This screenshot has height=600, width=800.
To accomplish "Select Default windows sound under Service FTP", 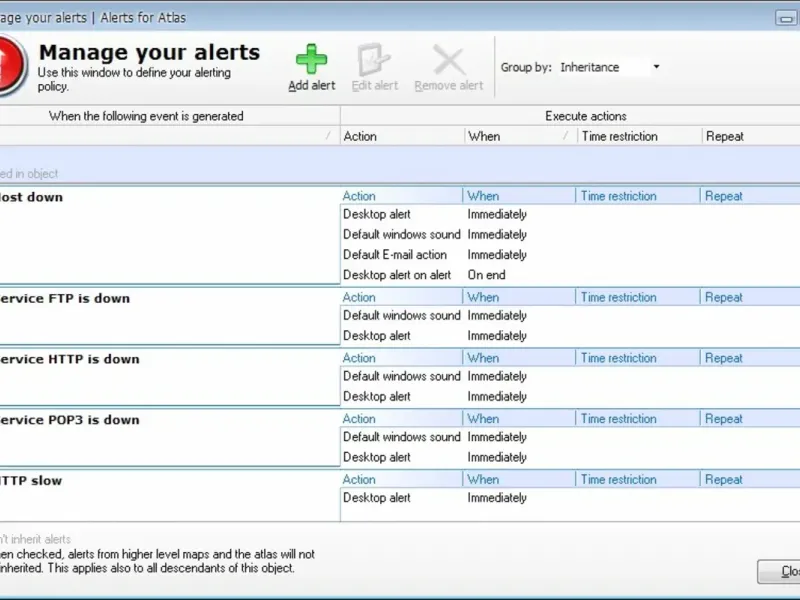I will (x=402, y=315).
